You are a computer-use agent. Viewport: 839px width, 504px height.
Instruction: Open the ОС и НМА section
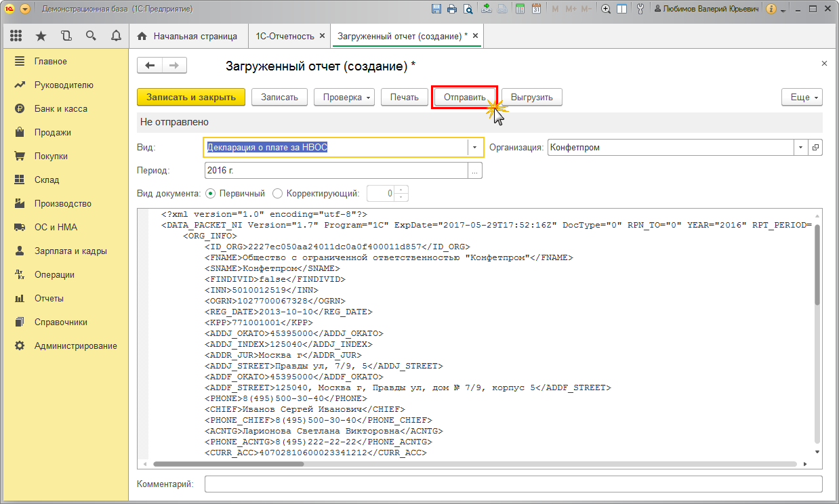point(66,228)
